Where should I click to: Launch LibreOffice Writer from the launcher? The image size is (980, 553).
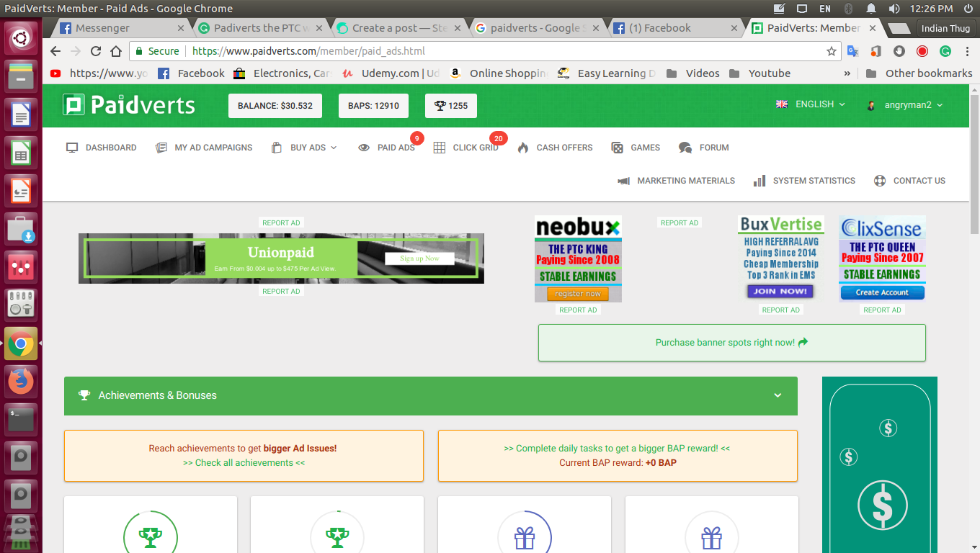[x=21, y=115]
